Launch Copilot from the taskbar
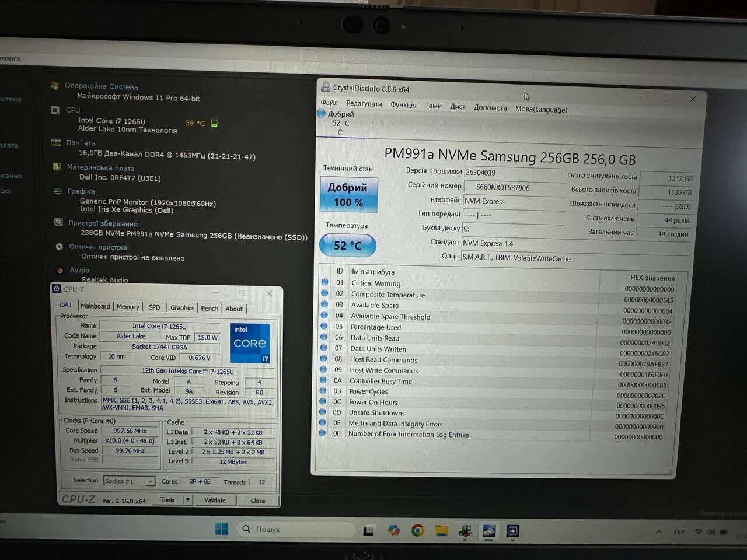The image size is (747, 560). point(394,530)
